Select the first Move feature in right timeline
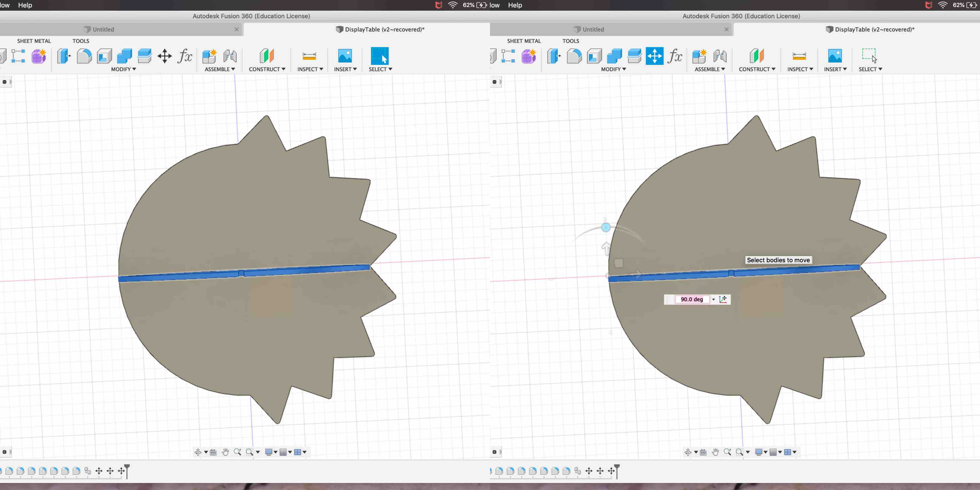Screen dimensions: 980x490 point(588,471)
